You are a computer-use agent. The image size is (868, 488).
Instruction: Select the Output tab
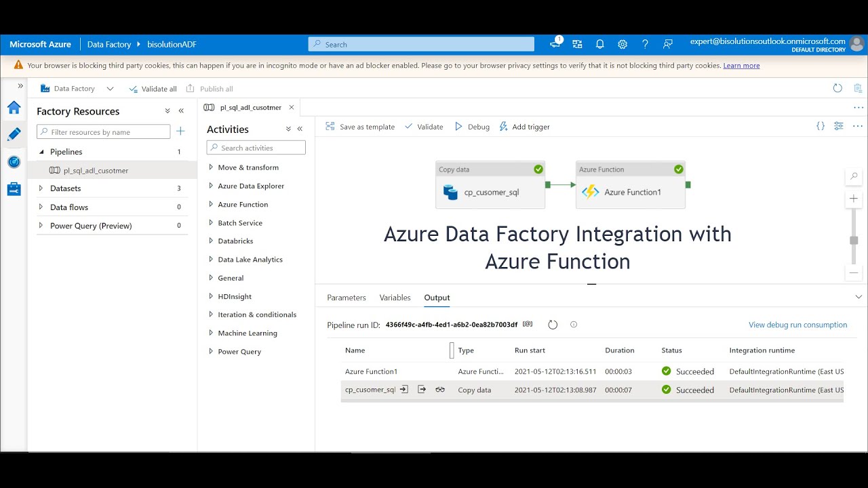point(437,298)
